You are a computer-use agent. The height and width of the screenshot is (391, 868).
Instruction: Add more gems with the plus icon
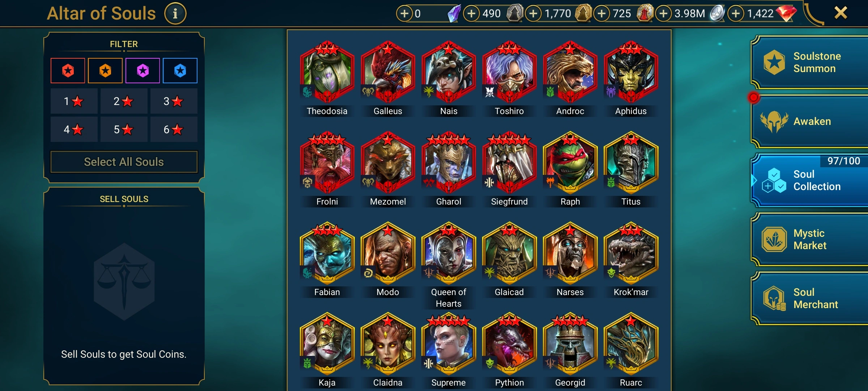pos(736,14)
